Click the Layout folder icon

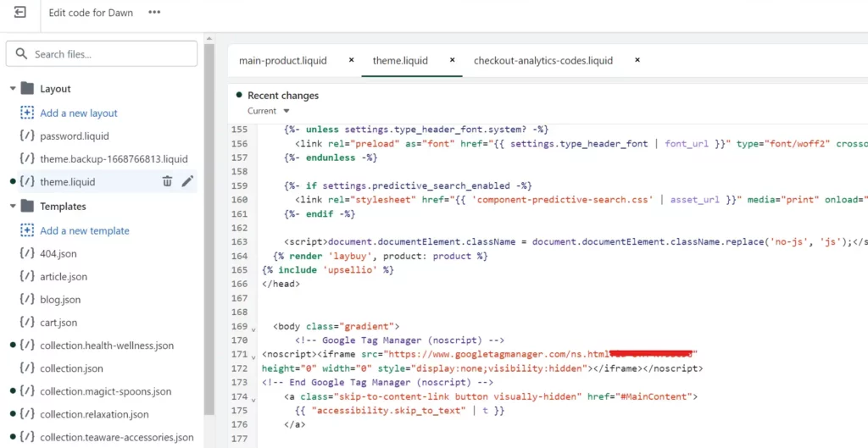(x=27, y=88)
